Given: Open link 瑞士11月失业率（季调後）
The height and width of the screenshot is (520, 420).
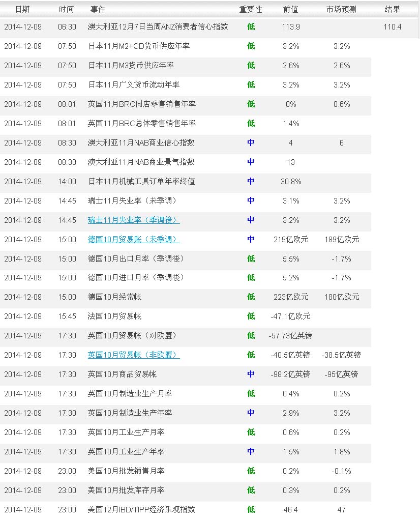Looking at the screenshot, I should [134, 220].
